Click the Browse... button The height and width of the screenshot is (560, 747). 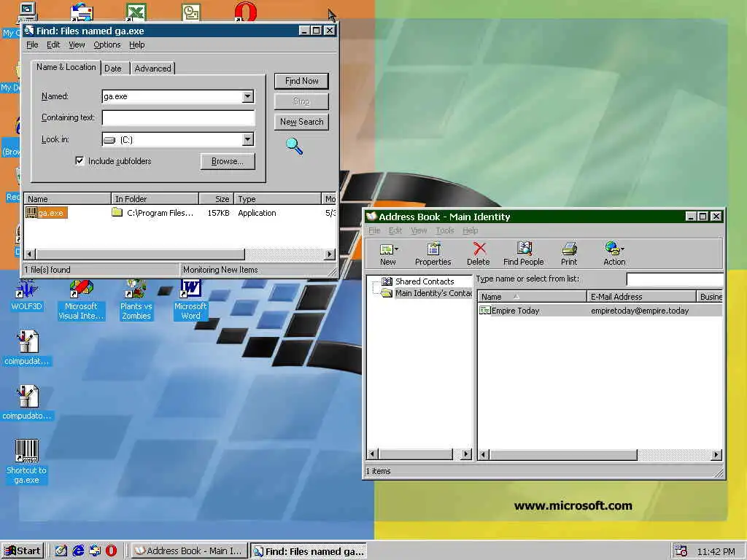click(228, 161)
